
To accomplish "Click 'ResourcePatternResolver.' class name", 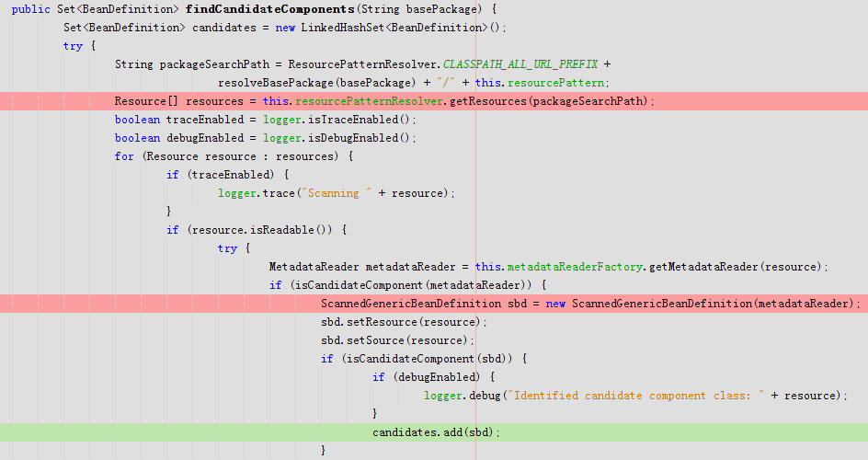I will pyautogui.click(x=365, y=64).
